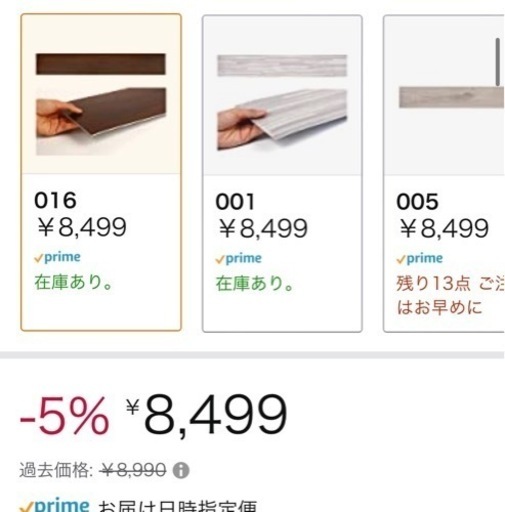Click the prime badge on variant 005

tap(420, 259)
